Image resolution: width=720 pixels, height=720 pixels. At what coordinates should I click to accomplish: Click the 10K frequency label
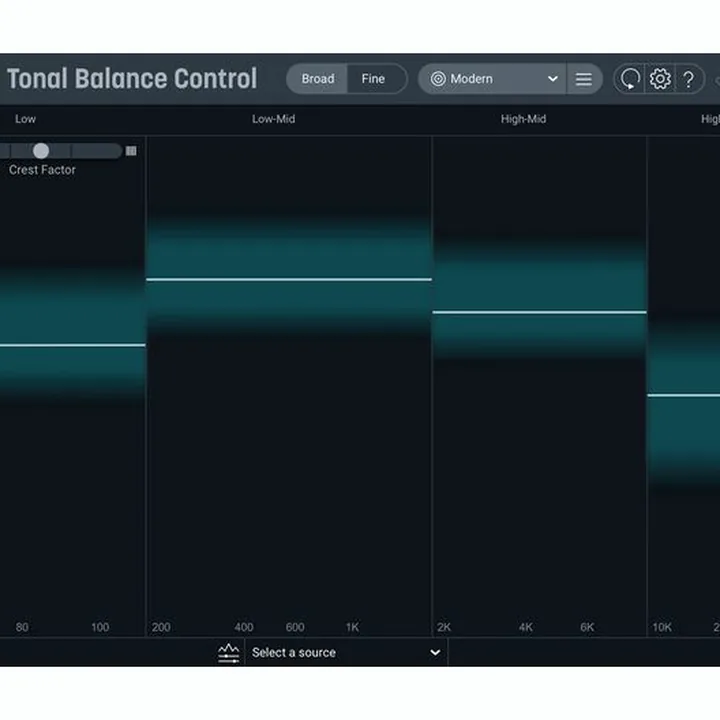click(x=662, y=627)
